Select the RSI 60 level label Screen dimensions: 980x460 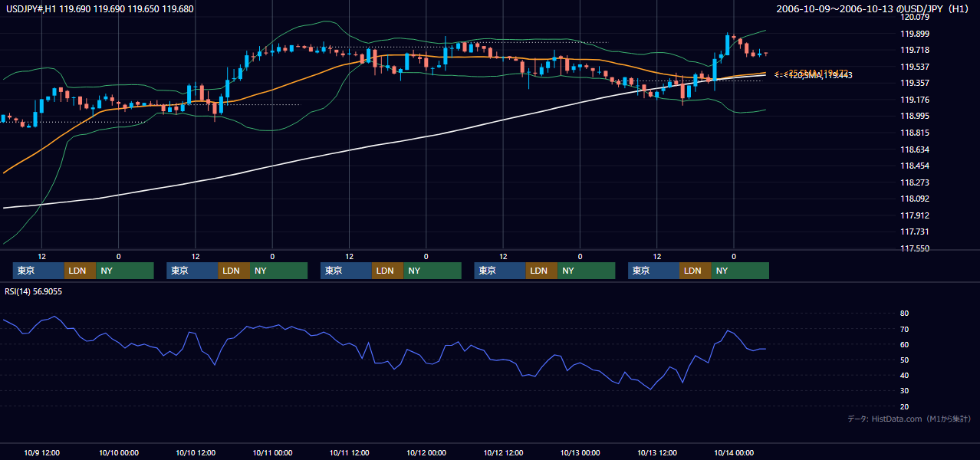point(904,344)
